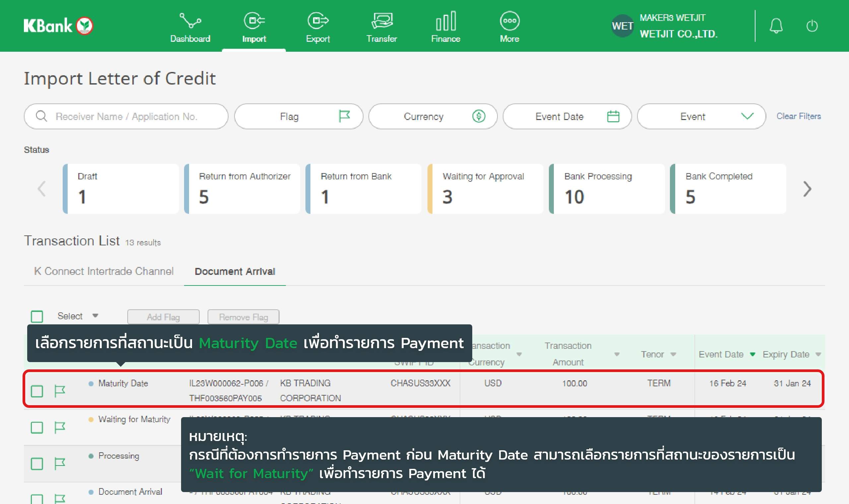Toggle the select-all checkbox above the list
Image resolution: width=849 pixels, height=504 pixels.
coord(37,317)
